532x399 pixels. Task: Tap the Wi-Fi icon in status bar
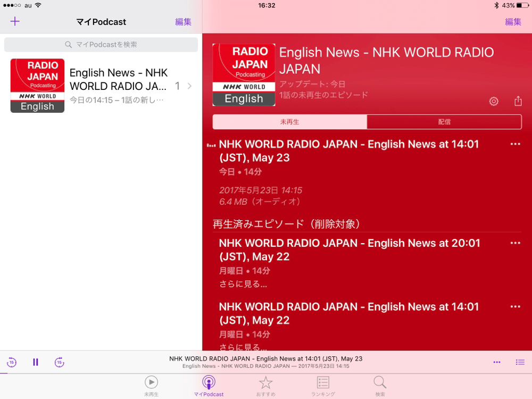(38, 5)
